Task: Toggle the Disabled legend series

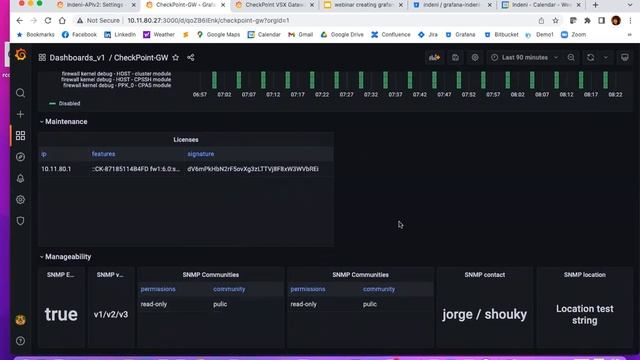Action: 64,104
